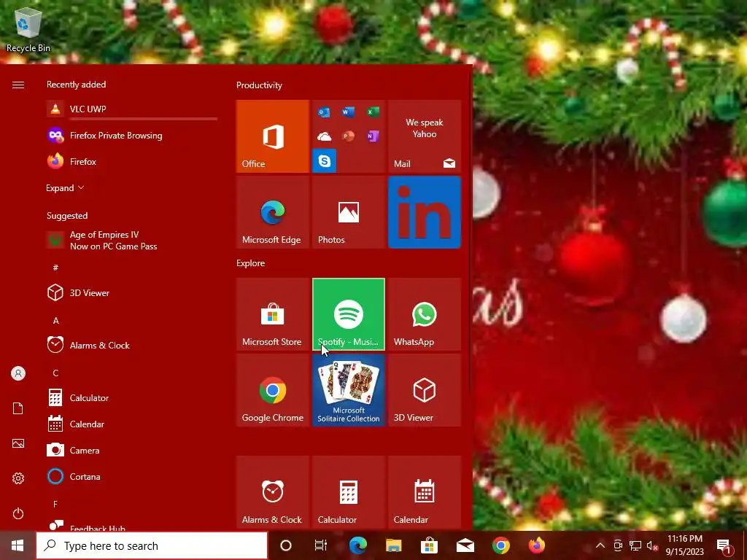Click the Windows Start button
The height and width of the screenshot is (560, 747).
click(18, 545)
